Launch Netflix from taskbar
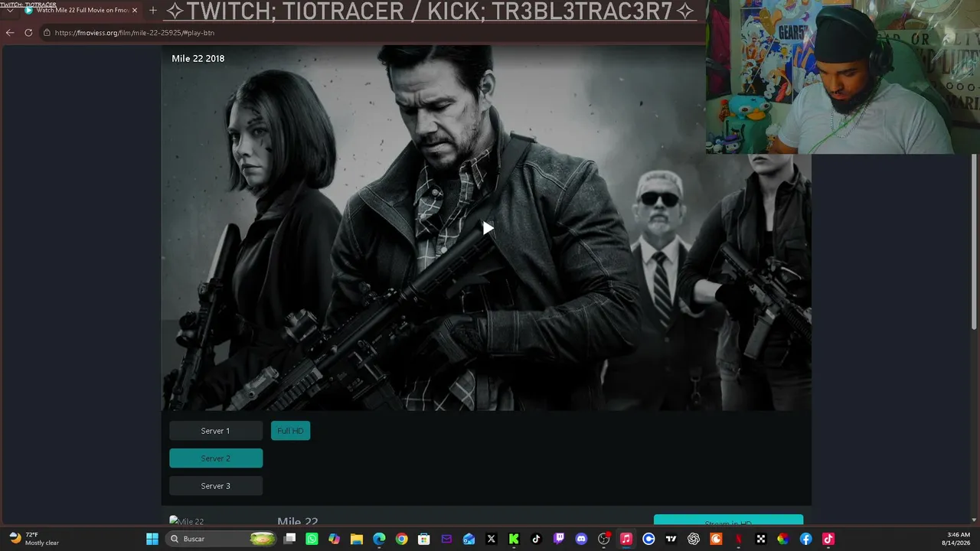The image size is (980, 551). tap(738, 539)
